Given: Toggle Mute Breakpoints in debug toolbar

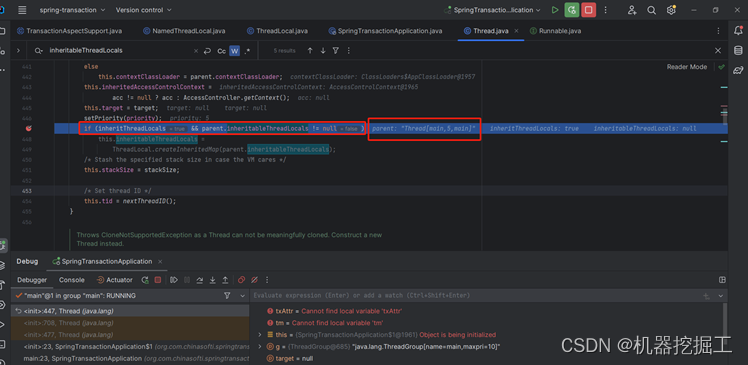Looking at the screenshot, I should click(254, 280).
